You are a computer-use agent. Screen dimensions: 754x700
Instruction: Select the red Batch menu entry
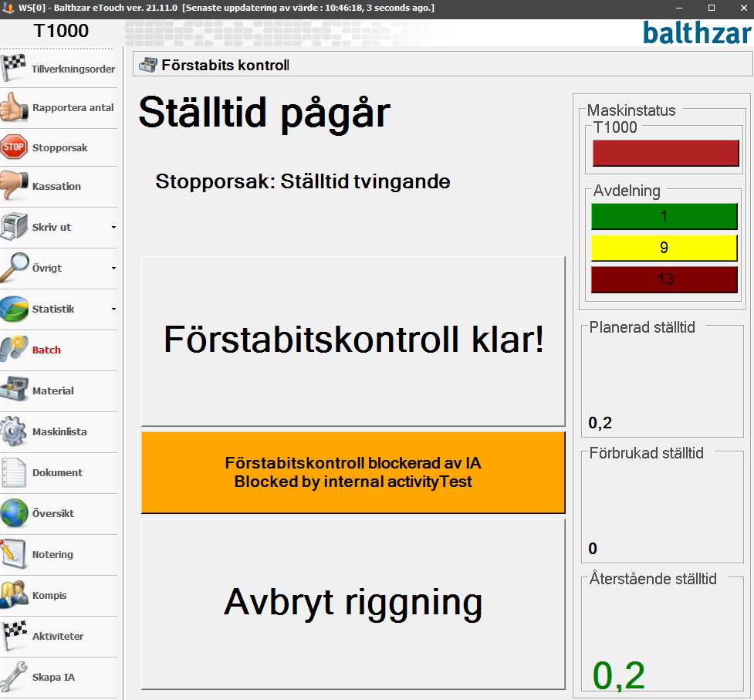tap(59, 350)
